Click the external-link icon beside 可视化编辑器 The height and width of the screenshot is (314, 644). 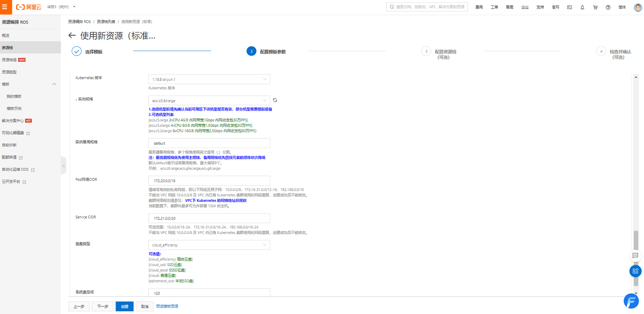(x=28, y=133)
